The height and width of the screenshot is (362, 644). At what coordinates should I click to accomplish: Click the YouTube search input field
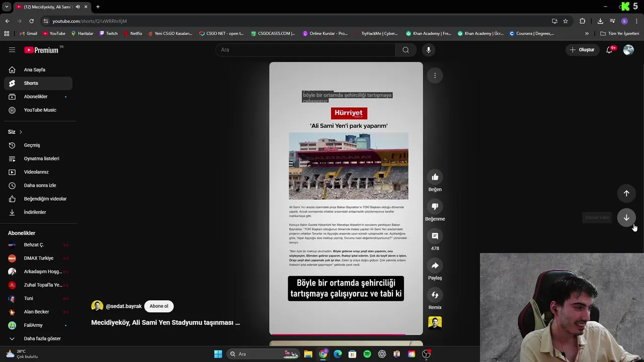click(x=305, y=50)
